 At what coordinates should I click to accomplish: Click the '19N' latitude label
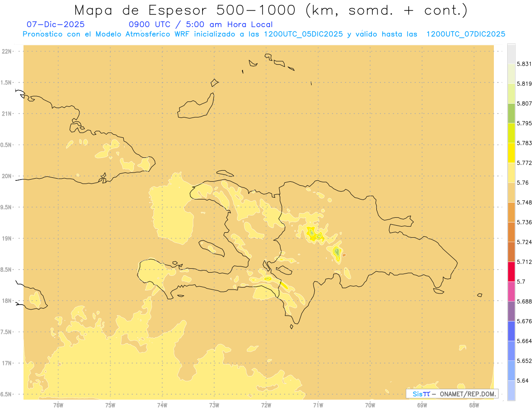pyautogui.click(x=7, y=238)
